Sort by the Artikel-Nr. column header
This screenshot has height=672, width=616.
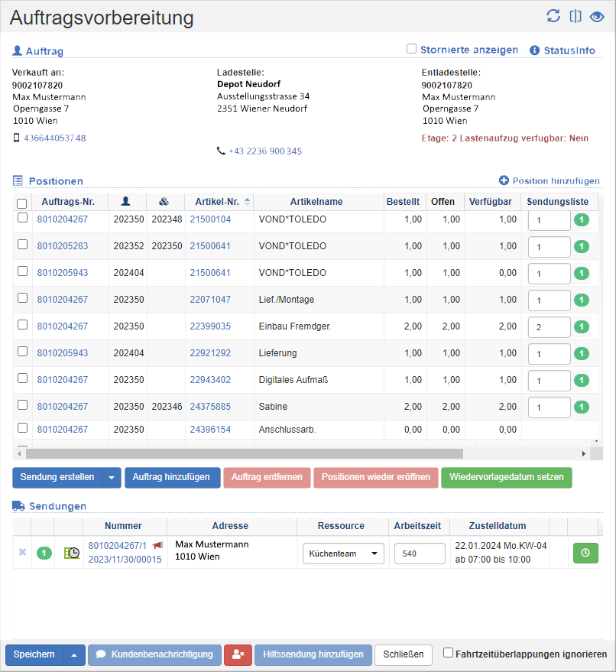(218, 202)
